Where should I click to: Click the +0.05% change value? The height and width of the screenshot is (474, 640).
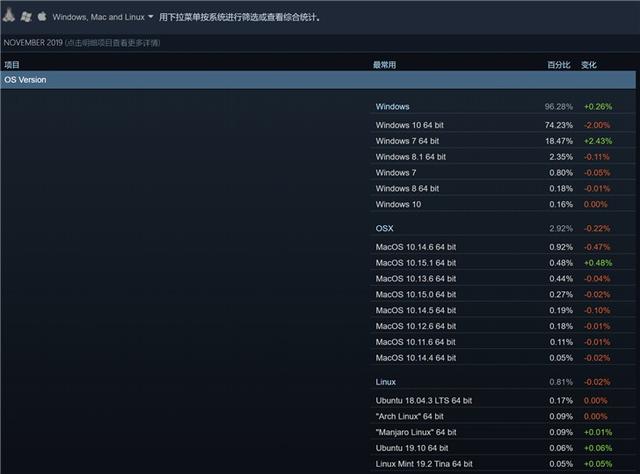(598, 464)
